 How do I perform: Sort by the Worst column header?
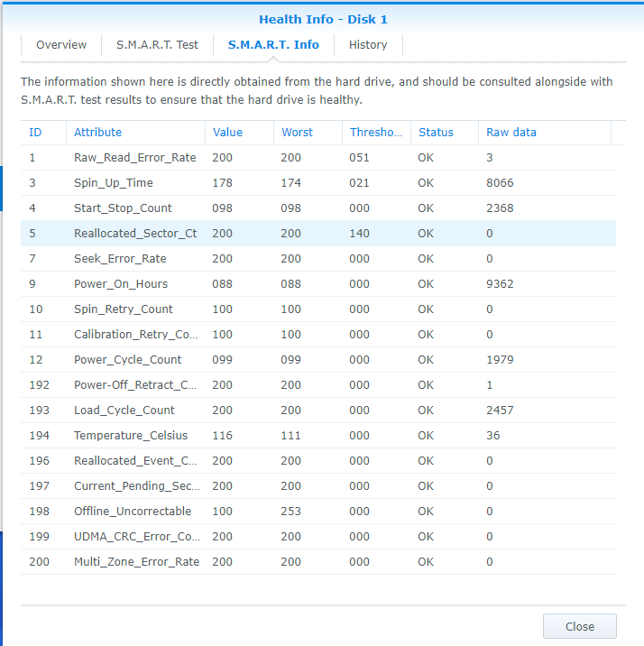coord(308,133)
